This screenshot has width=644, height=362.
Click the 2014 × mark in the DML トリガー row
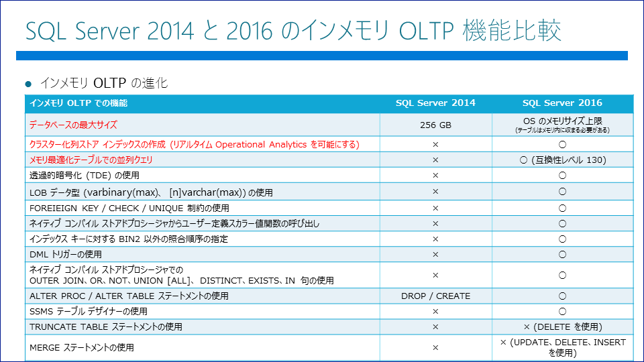click(435, 255)
